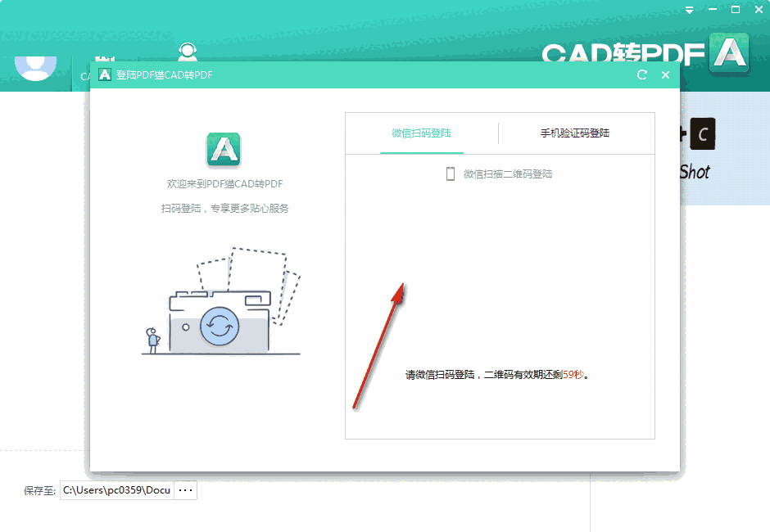Click the green 'A' logo in the welcome panel
770x532 pixels.
(x=223, y=149)
